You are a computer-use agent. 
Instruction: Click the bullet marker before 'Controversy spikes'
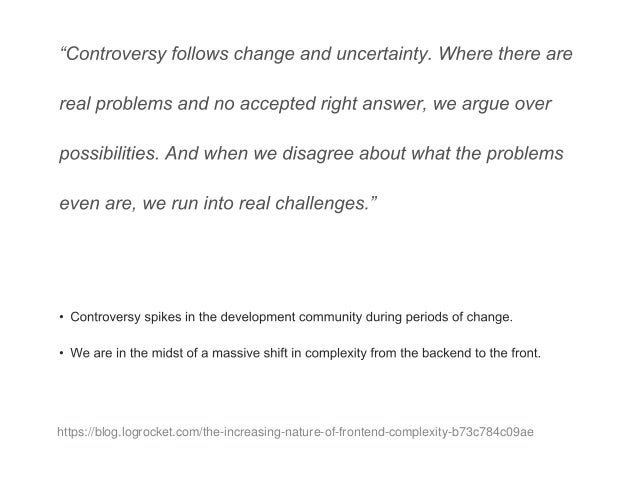point(61,317)
